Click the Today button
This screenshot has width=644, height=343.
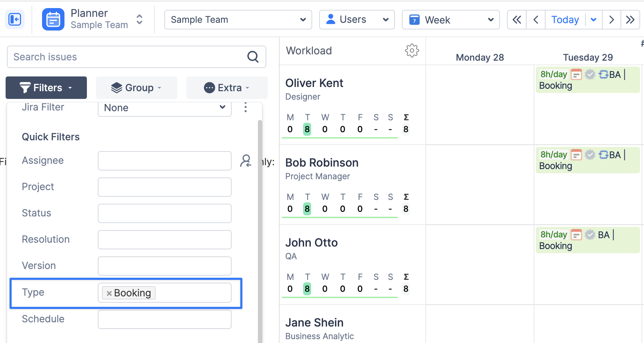pyautogui.click(x=565, y=20)
